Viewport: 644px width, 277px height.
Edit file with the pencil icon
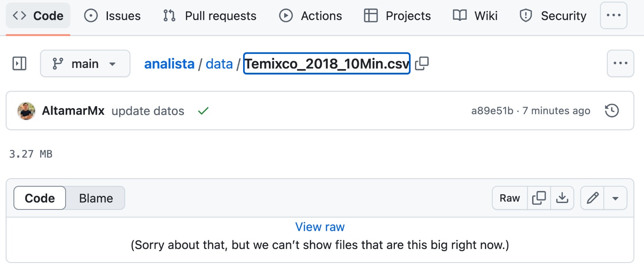(592, 198)
